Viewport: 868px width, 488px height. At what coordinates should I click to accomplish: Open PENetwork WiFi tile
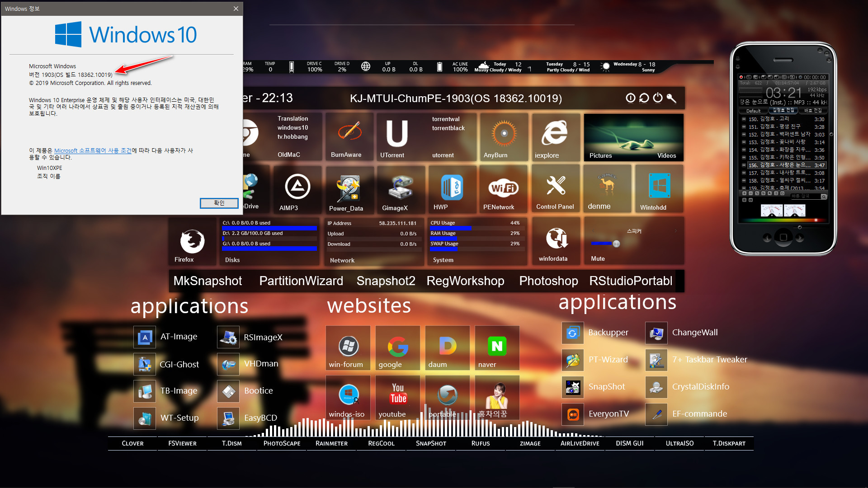503,189
